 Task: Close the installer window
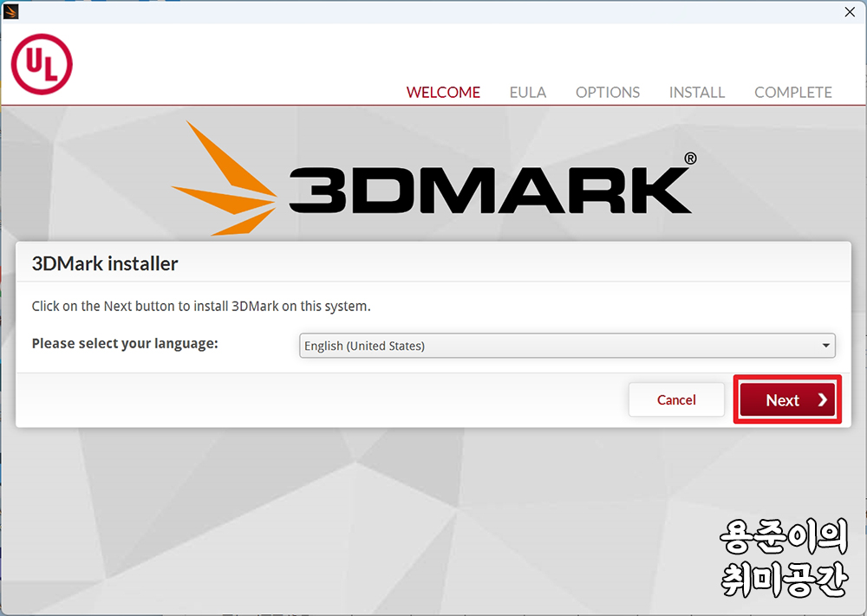point(850,11)
